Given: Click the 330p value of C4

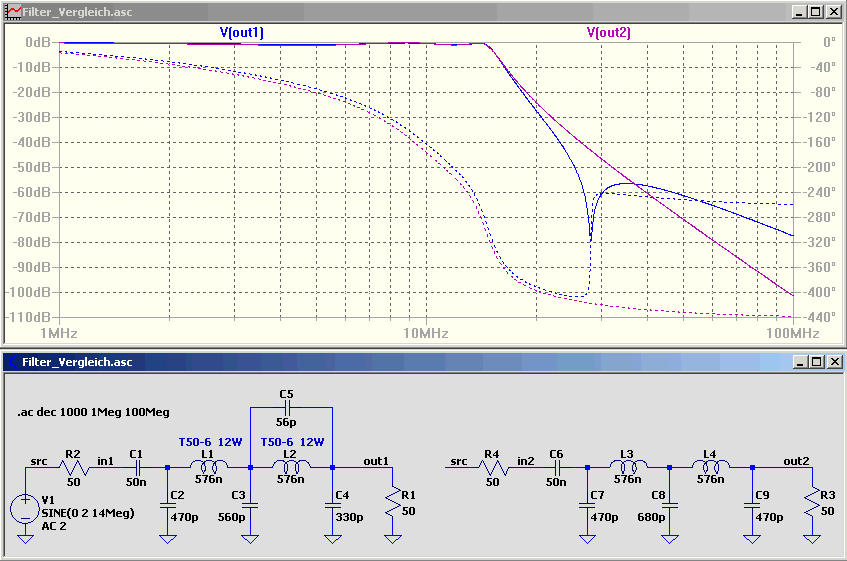Looking at the screenshot, I should [349, 517].
